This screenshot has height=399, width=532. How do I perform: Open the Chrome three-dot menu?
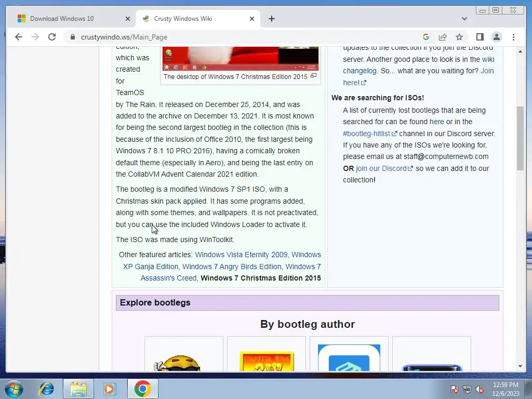[x=513, y=37]
